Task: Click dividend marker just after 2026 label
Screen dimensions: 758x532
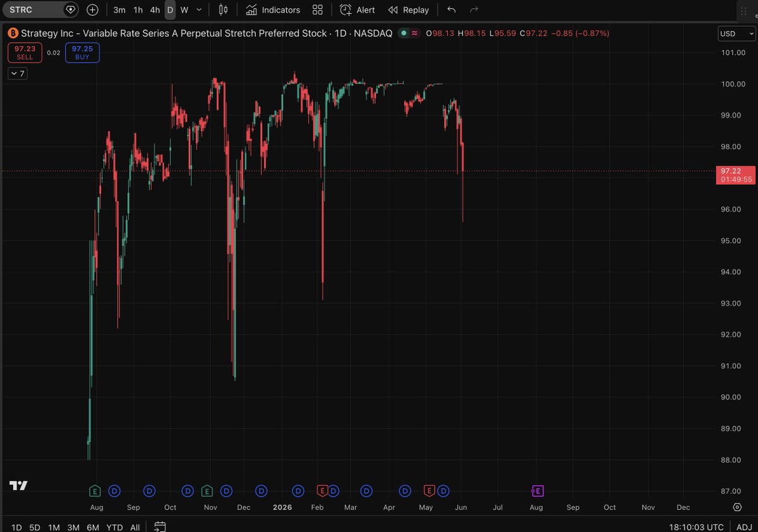Action: pyautogui.click(x=298, y=491)
